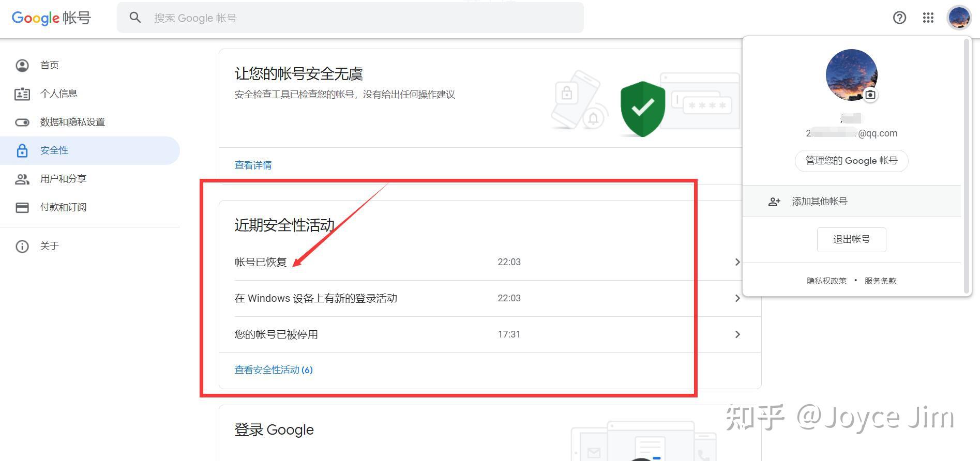Click the 关于 info icon
The image size is (980, 461).
pos(22,247)
